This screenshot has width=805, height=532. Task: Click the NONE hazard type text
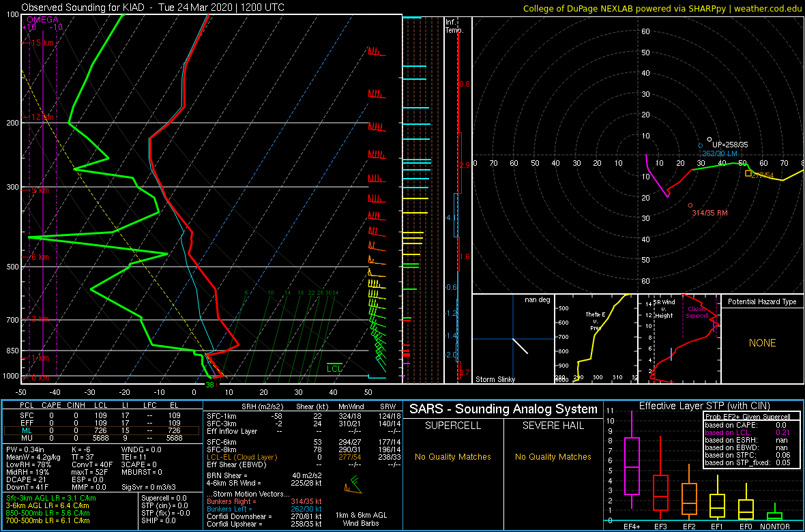pos(763,343)
